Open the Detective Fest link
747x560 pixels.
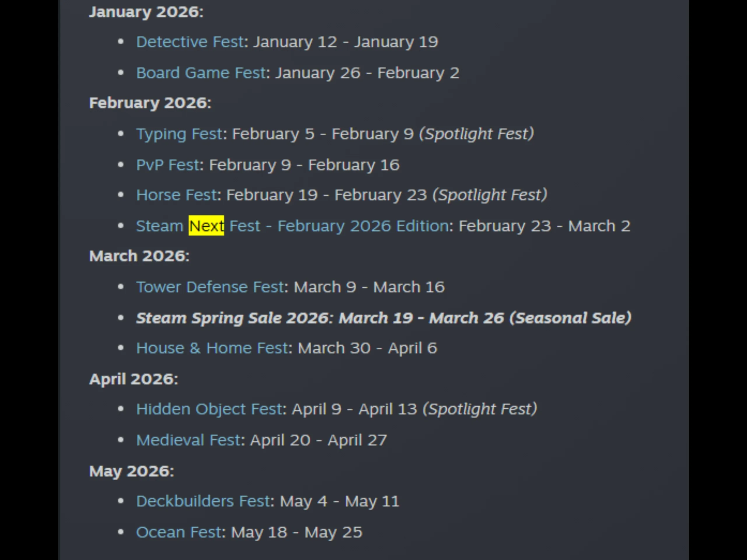tap(190, 42)
